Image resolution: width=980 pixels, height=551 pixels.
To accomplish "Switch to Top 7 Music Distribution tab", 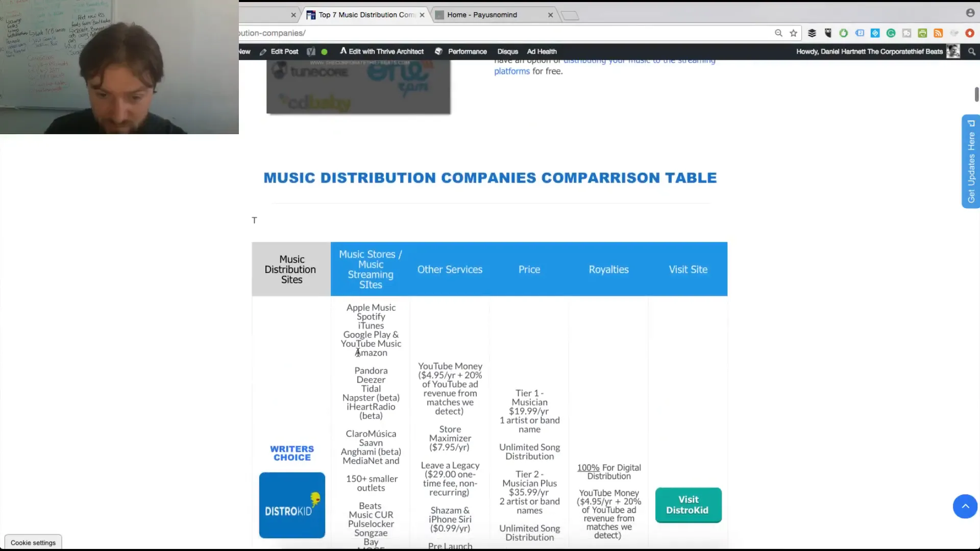I will tap(366, 15).
